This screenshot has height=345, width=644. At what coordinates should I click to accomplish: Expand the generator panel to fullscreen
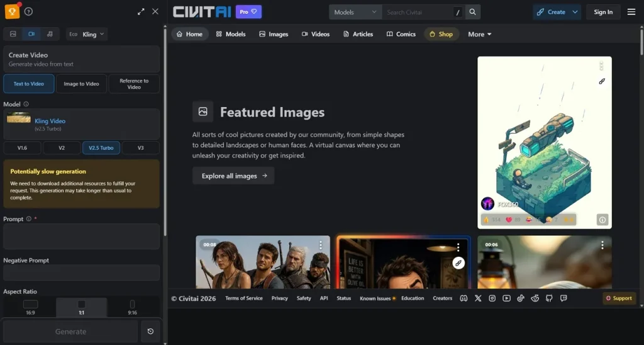[x=141, y=11]
